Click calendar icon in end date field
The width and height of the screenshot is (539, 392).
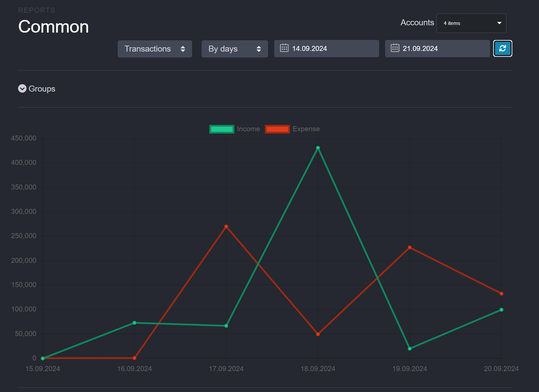pyautogui.click(x=395, y=48)
